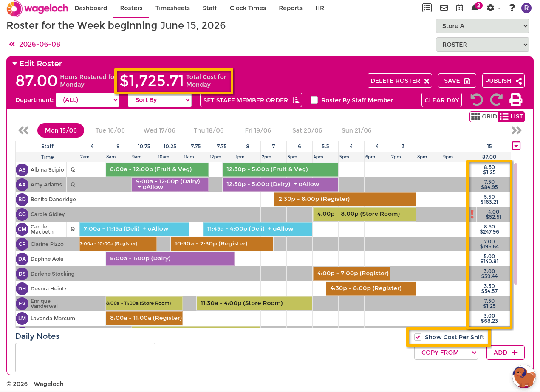
Task: Open Carole Gidley's 4:00p - 8:00p shift
Action: (364, 214)
